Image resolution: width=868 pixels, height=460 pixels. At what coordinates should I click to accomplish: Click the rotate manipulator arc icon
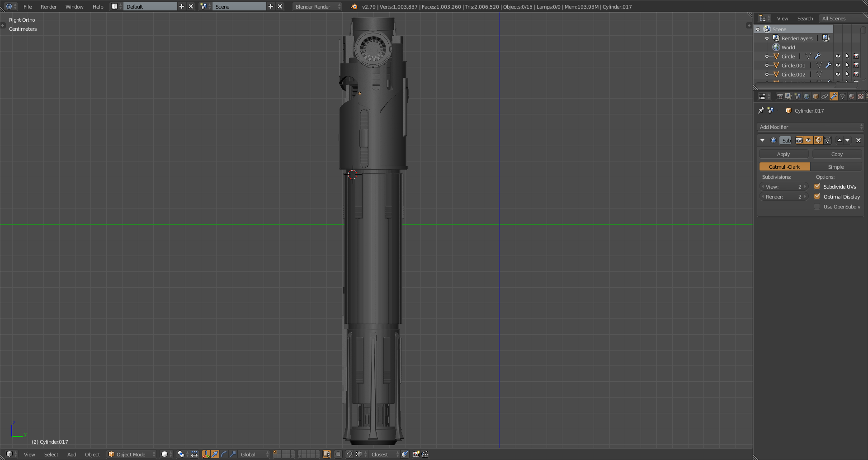click(224, 454)
